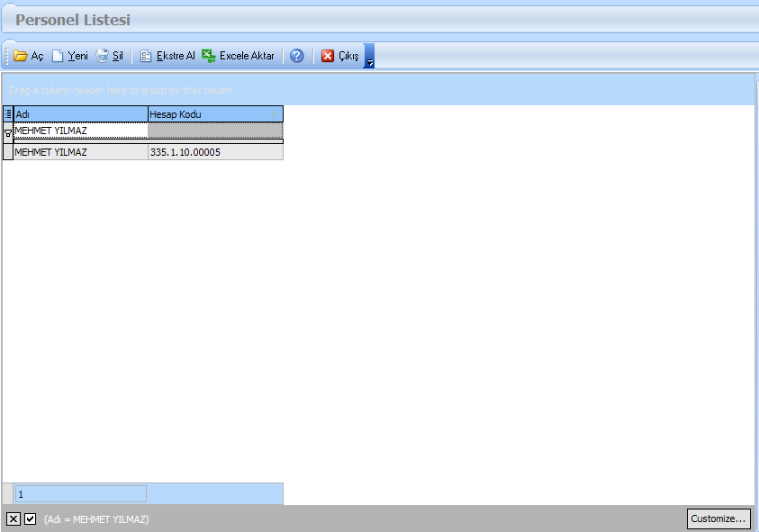Sort by the Adı column header

pyautogui.click(x=80, y=114)
